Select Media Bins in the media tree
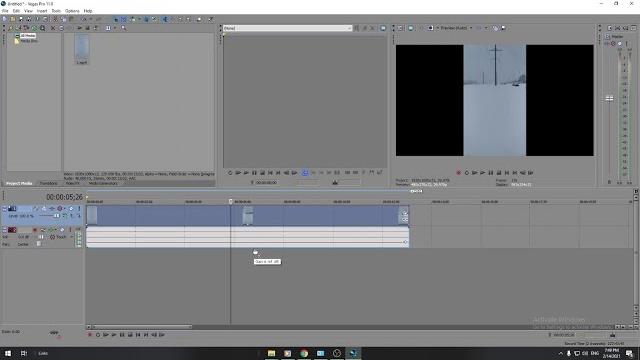Viewport: 640px width, 360px height. tap(29, 41)
